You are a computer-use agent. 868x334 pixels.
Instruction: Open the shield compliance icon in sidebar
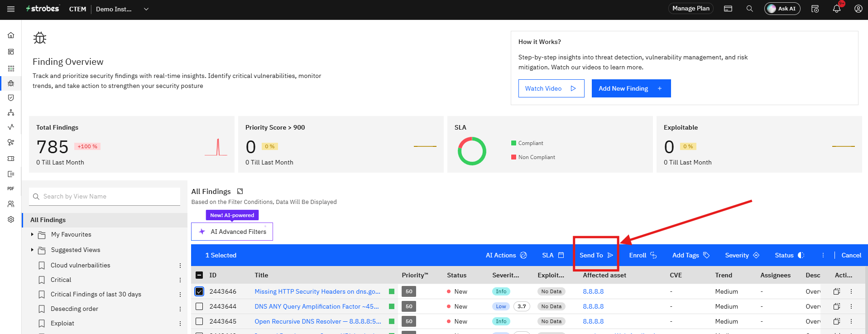pyautogui.click(x=11, y=97)
